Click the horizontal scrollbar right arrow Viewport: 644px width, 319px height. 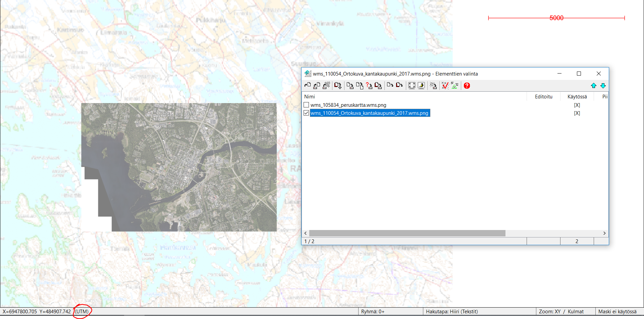(604, 233)
